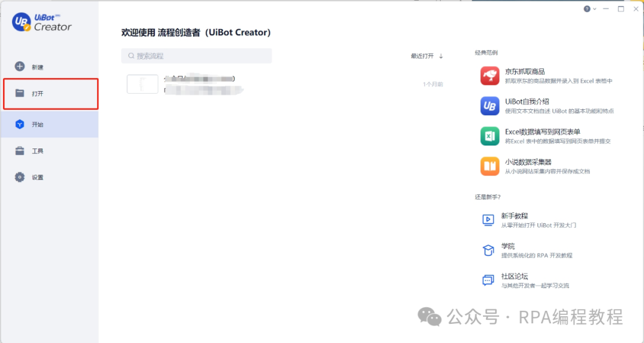Click description 从零开始打开 UiBot 开发大门

point(538,225)
